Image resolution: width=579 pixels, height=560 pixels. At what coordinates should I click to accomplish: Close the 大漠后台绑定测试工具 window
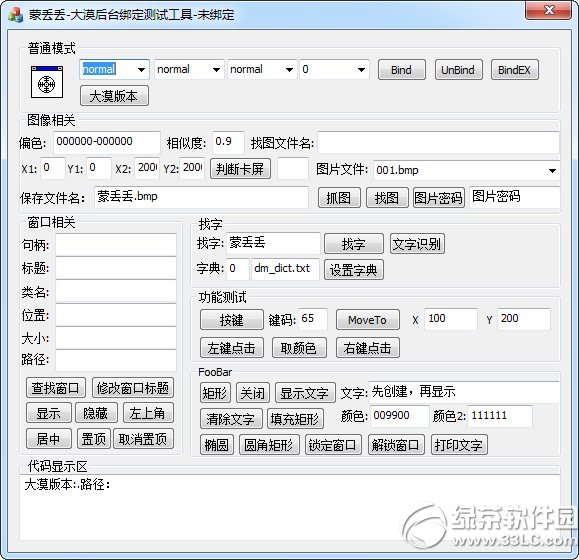tap(548, 10)
